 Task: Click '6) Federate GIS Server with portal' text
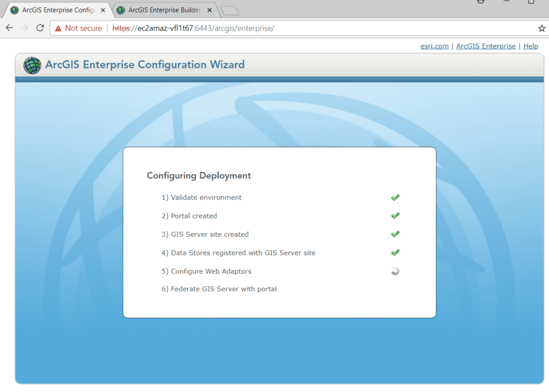[219, 289]
